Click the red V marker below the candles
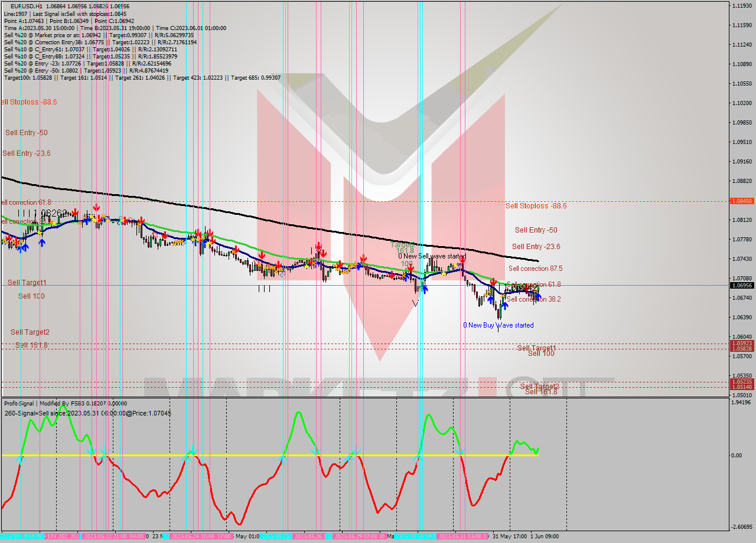The width and height of the screenshot is (756, 543). pos(415,303)
